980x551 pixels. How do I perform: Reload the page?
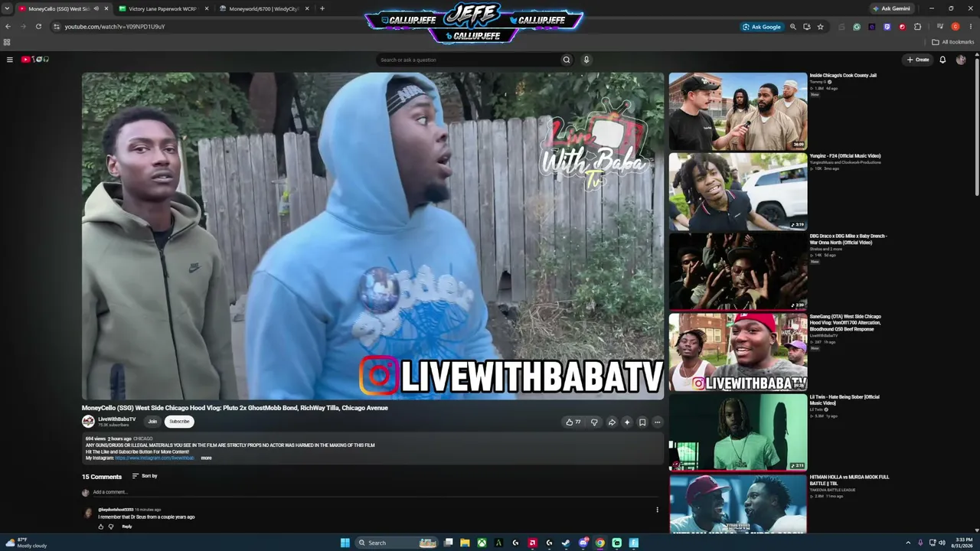(x=38, y=27)
